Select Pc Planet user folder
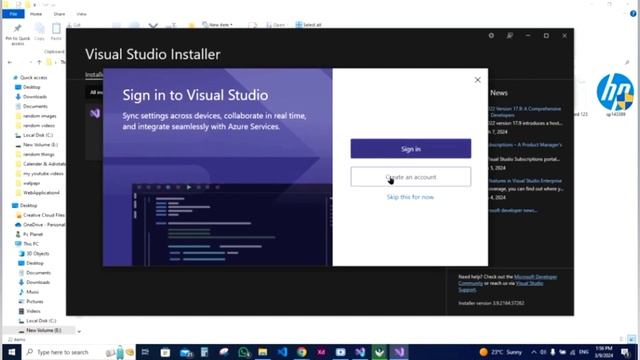 coord(33,234)
